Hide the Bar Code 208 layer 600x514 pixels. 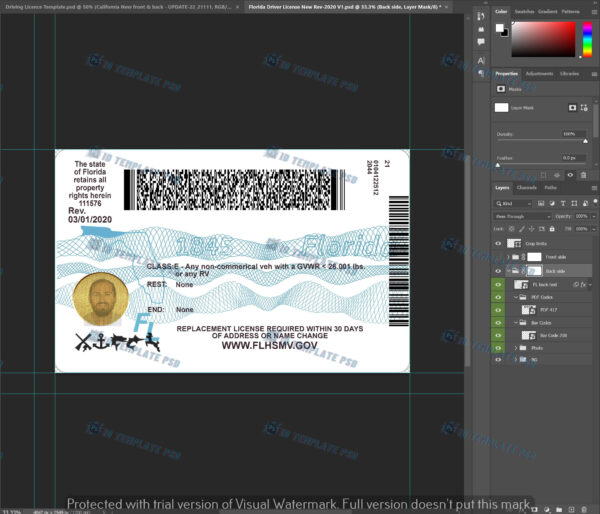click(x=498, y=335)
